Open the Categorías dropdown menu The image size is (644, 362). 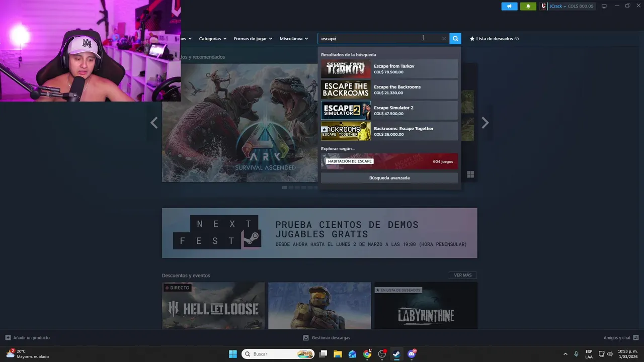pyautogui.click(x=212, y=39)
